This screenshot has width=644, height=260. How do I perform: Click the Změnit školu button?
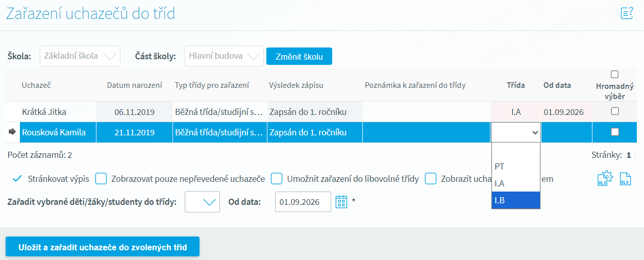coord(299,57)
